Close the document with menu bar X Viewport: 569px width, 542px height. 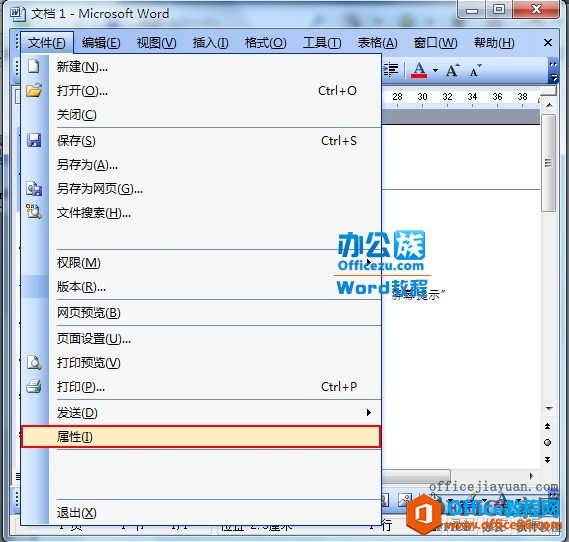coord(548,43)
